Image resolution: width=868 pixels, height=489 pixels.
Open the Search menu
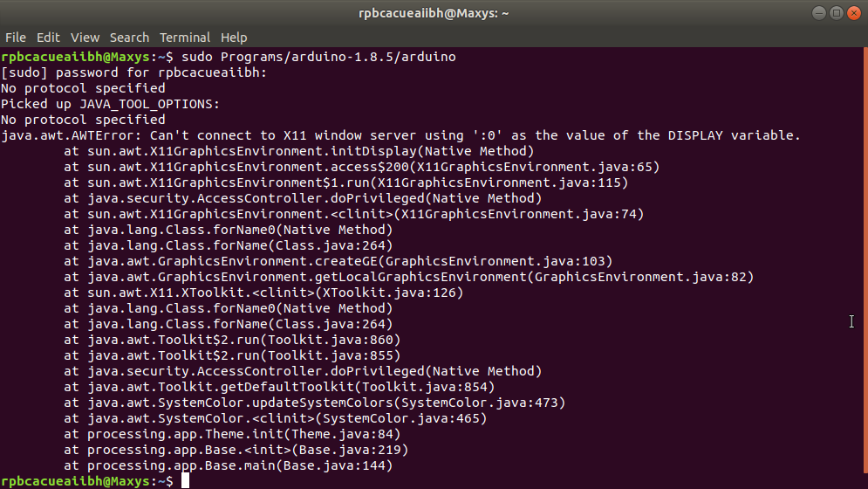pyautogui.click(x=129, y=38)
